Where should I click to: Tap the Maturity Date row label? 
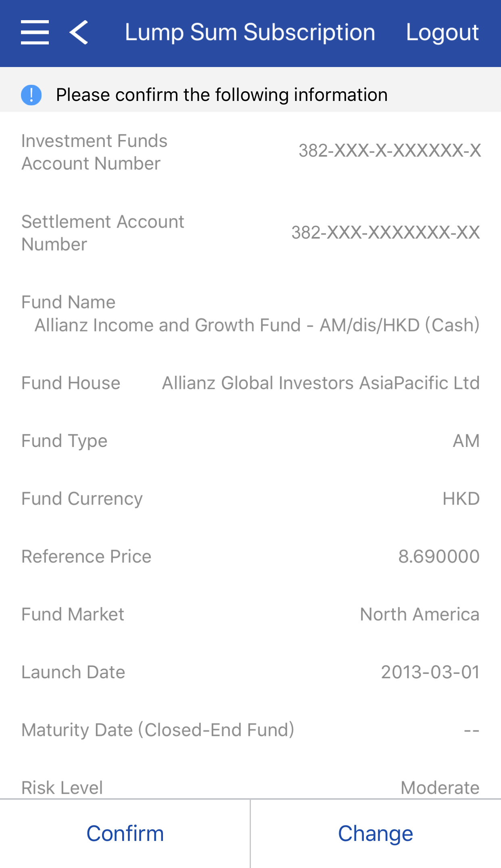coord(158,730)
